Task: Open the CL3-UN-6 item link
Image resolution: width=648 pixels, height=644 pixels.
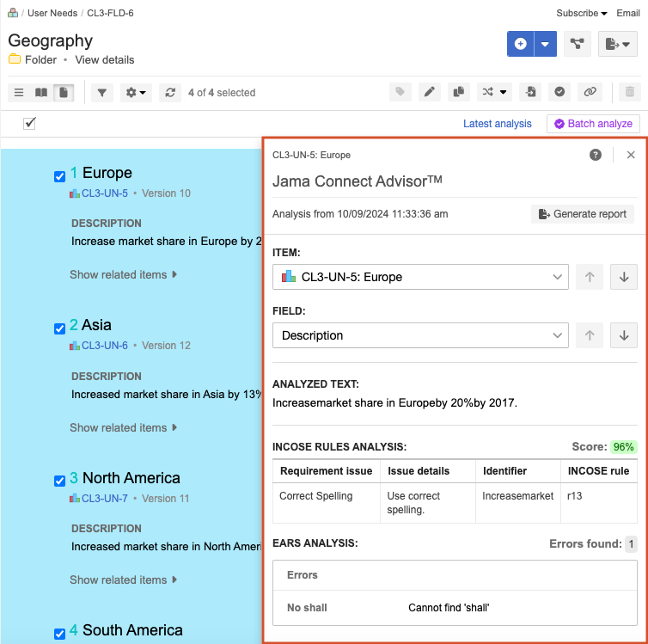Action: click(105, 345)
